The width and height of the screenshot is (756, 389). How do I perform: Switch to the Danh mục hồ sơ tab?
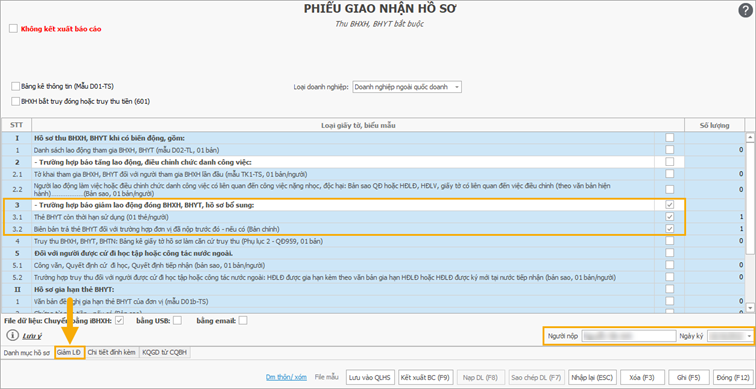point(27,352)
